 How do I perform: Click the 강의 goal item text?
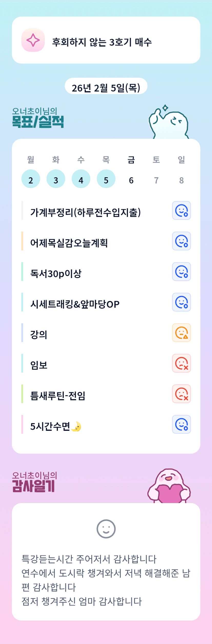tap(39, 335)
